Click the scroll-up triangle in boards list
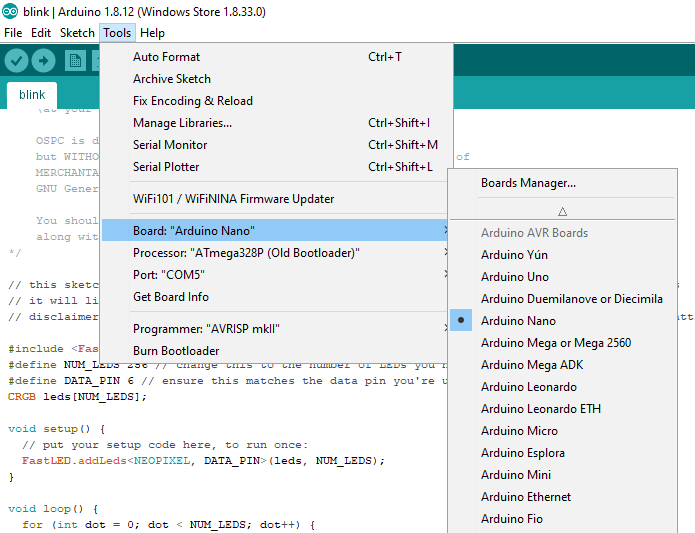Image resolution: width=695 pixels, height=533 pixels. pyautogui.click(x=562, y=211)
